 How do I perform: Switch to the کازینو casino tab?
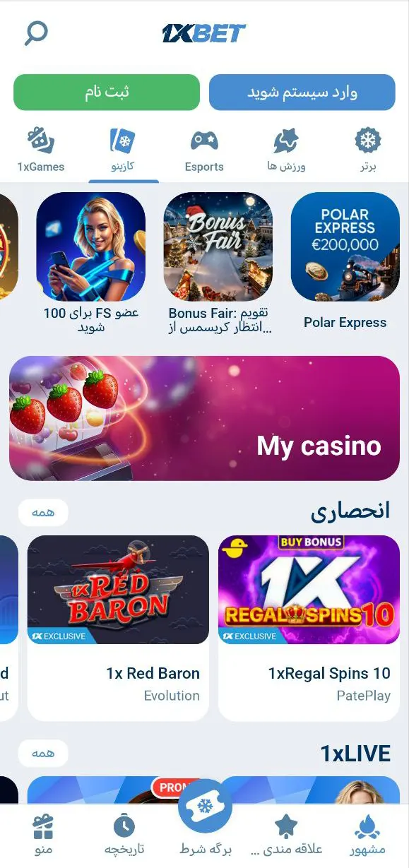[x=124, y=151]
